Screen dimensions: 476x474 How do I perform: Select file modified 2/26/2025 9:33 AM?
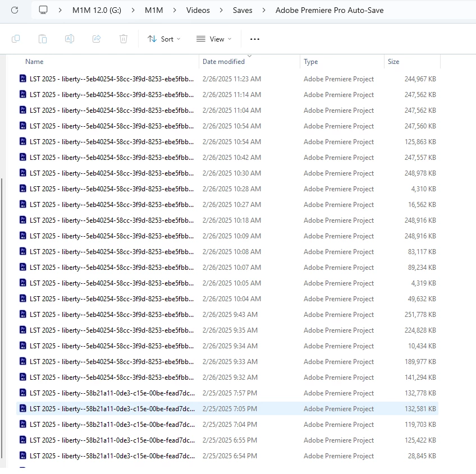(x=227, y=362)
